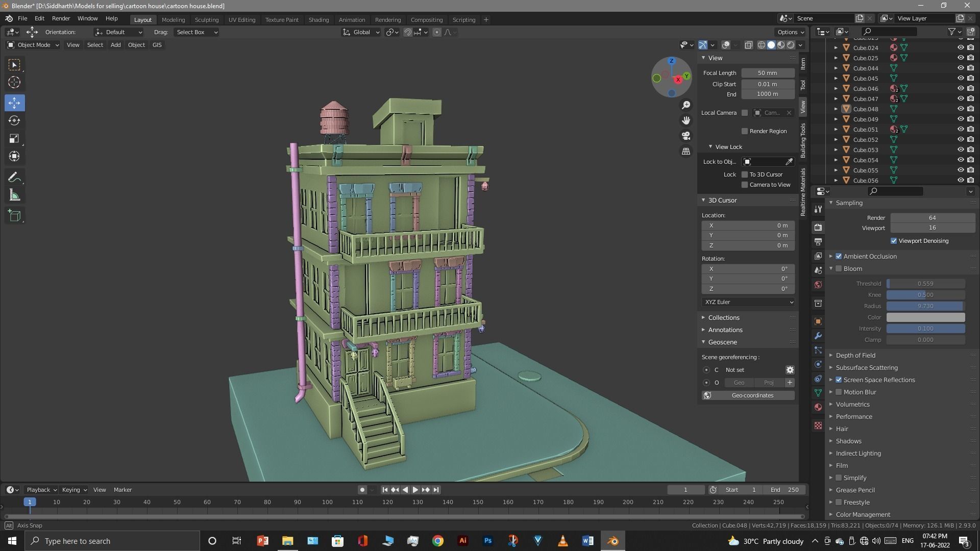980x551 pixels.
Task: Open the Render menu
Action: coord(61,18)
